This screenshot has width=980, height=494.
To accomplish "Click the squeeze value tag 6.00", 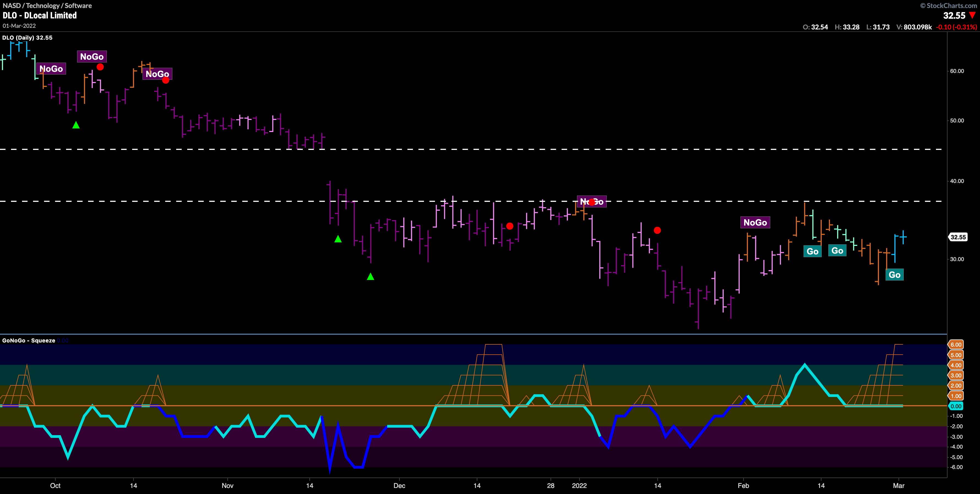I will coord(956,345).
